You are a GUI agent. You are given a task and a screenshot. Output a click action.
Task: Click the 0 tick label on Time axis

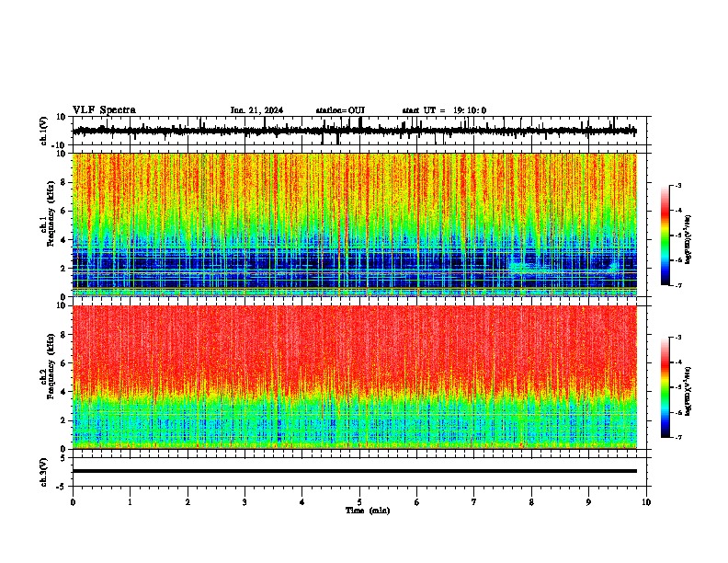(73, 502)
